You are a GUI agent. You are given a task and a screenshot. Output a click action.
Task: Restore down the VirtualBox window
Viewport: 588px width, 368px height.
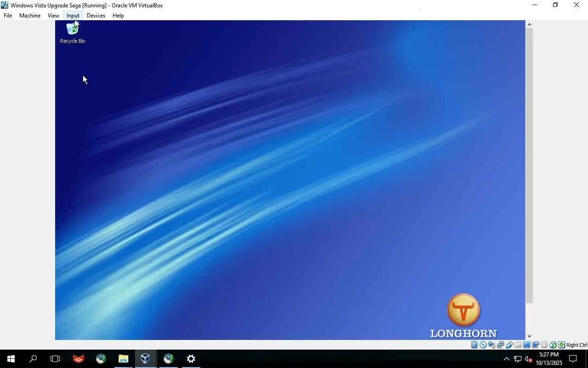click(x=555, y=5)
